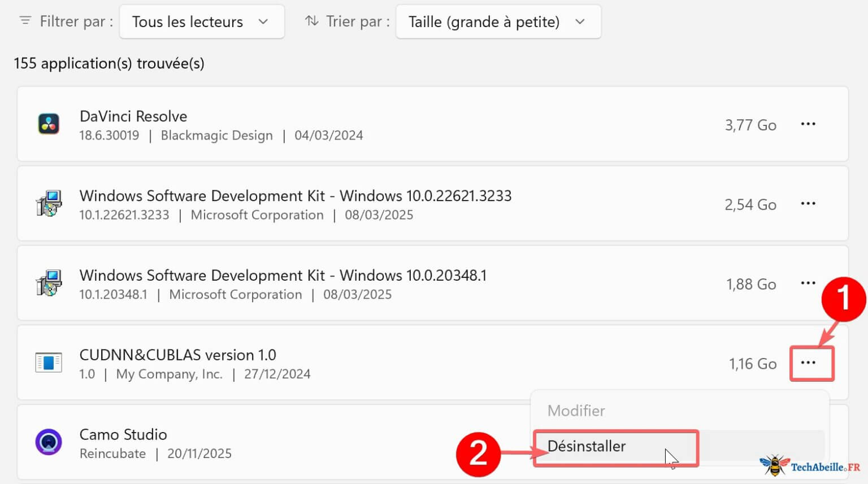Screen dimensions: 868x484
Task: Open more options for Windows SDK 10.0.22621.3233
Action: coord(808,203)
